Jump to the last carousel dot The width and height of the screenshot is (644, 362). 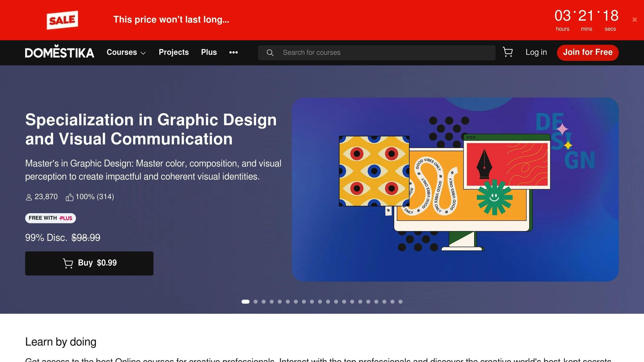[x=400, y=302]
